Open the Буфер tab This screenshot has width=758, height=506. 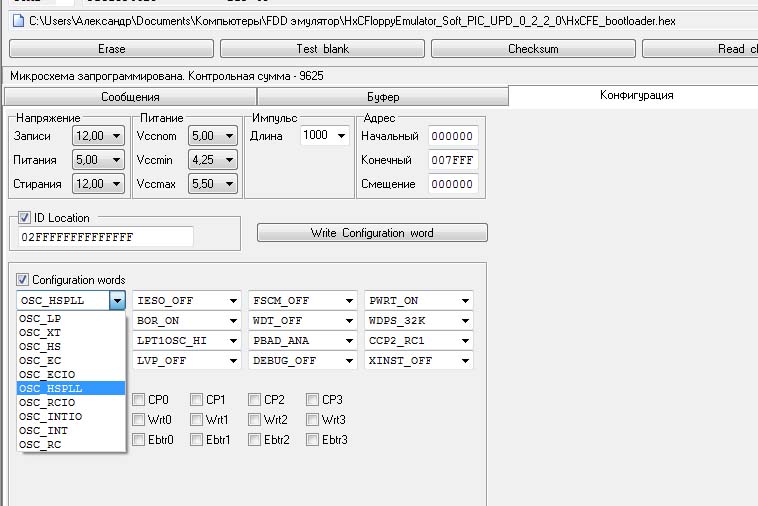pyautogui.click(x=382, y=97)
